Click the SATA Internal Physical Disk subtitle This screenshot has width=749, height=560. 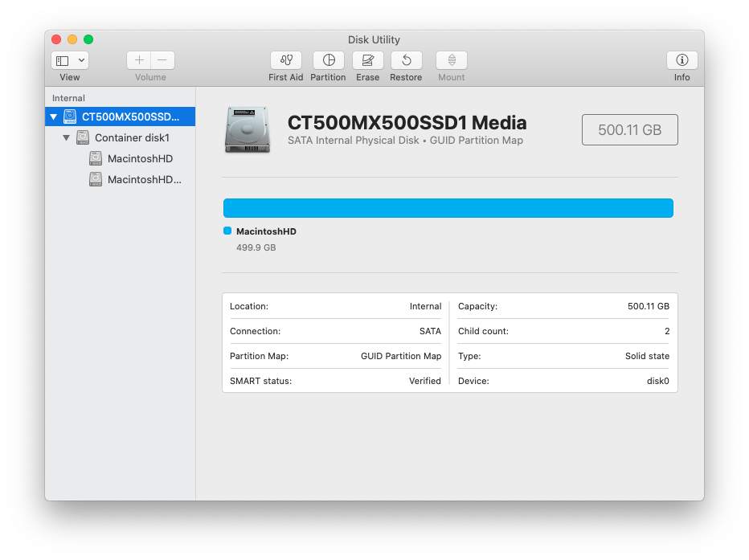coord(405,141)
